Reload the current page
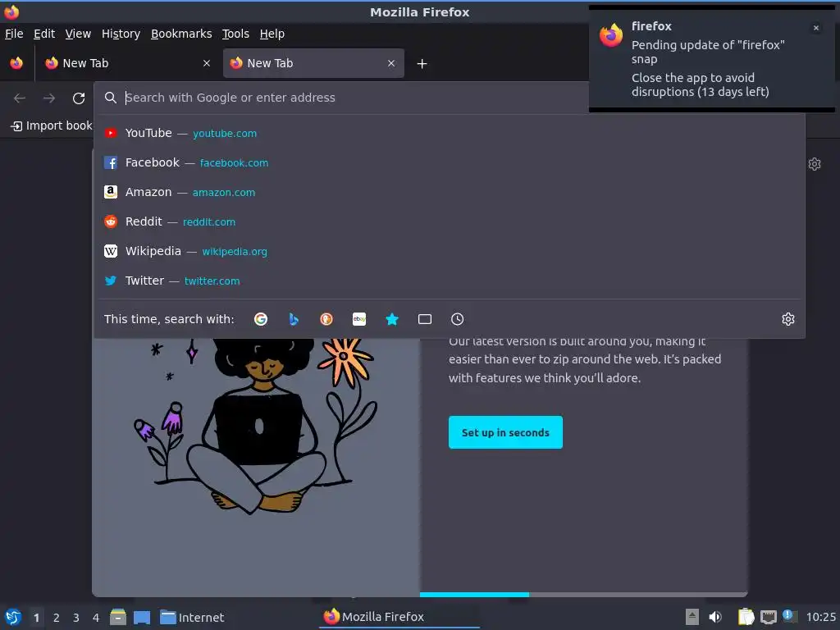 pyautogui.click(x=79, y=98)
